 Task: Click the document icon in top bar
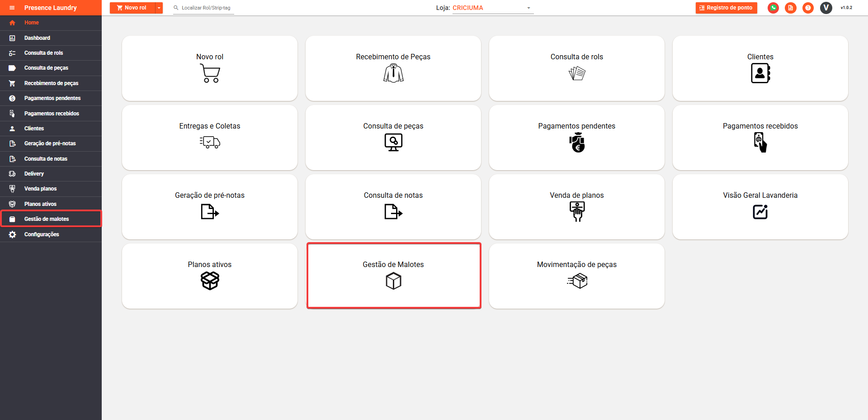coord(790,8)
